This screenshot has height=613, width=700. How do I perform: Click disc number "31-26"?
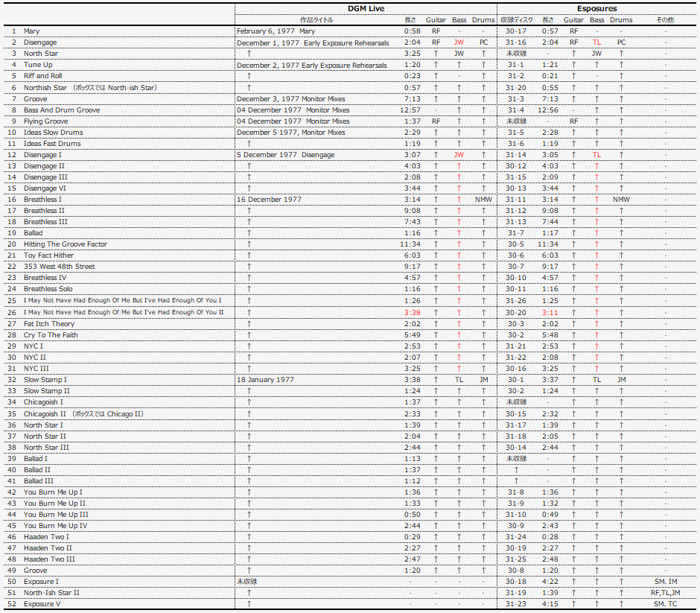click(x=515, y=300)
